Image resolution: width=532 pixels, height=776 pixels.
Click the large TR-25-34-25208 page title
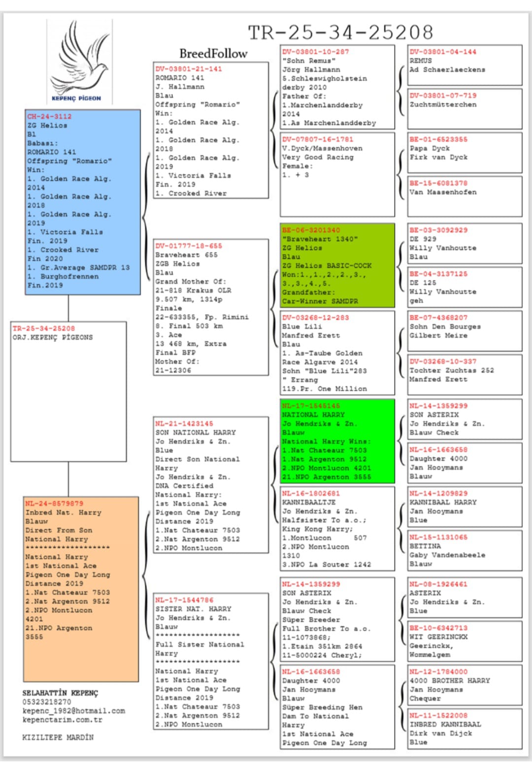tap(340, 33)
